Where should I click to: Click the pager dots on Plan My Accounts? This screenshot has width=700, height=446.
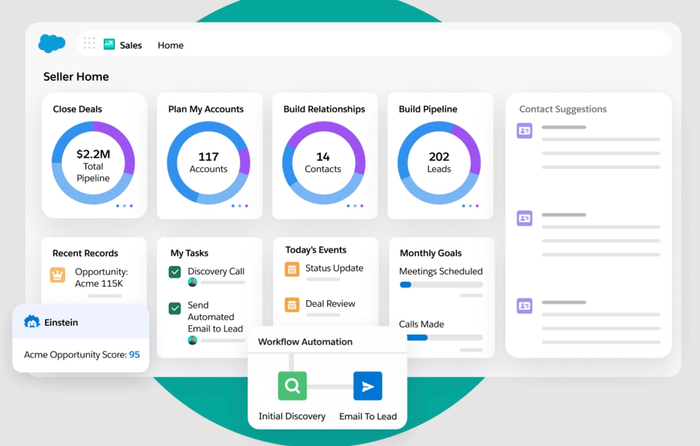point(240,206)
